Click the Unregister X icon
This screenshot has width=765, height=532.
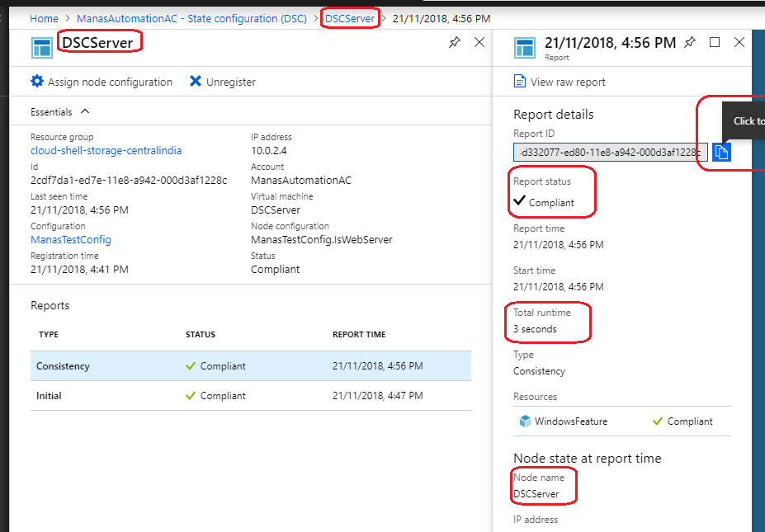[x=196, y=82]
